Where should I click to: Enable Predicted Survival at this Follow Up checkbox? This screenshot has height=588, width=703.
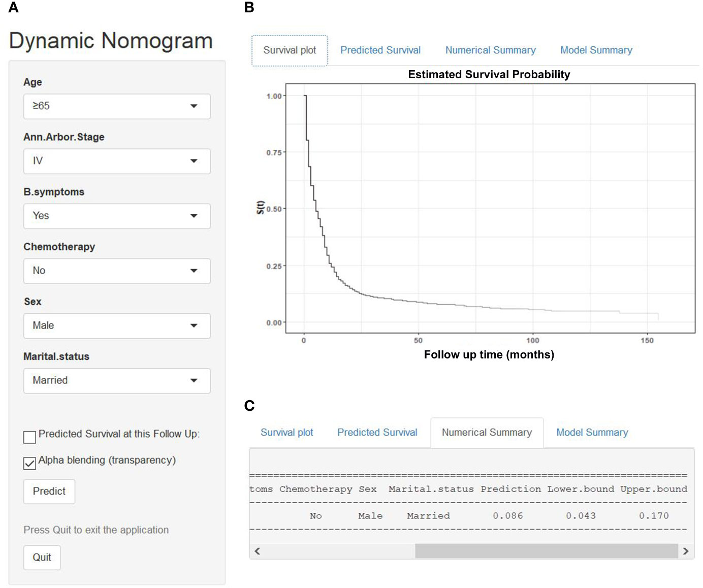pyautogui.click(x=29, y=437)
